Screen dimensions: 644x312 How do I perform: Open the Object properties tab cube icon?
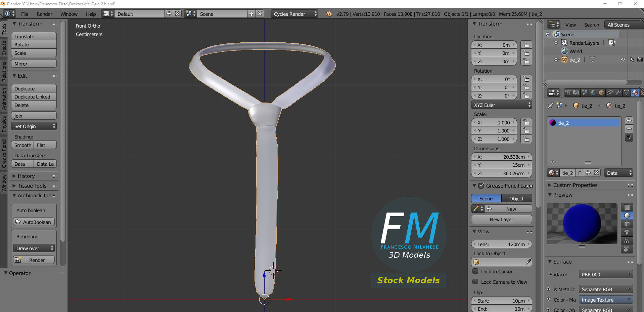(601, 93)
